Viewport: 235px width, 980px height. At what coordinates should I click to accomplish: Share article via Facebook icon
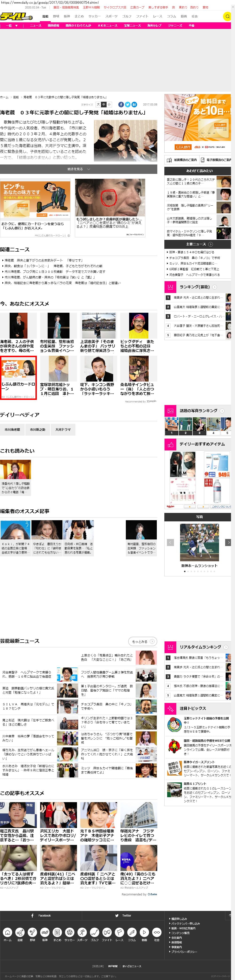[121, 105]
